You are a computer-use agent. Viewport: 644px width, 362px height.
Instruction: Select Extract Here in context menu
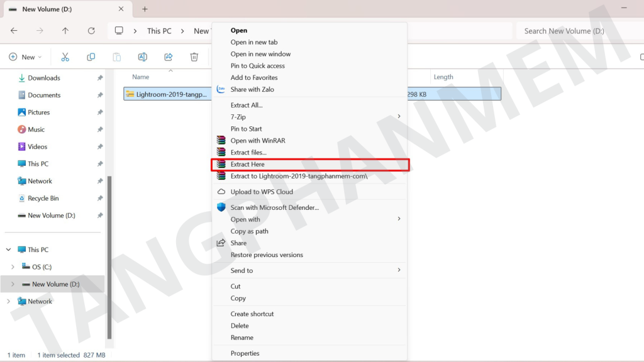click(247, 165)
